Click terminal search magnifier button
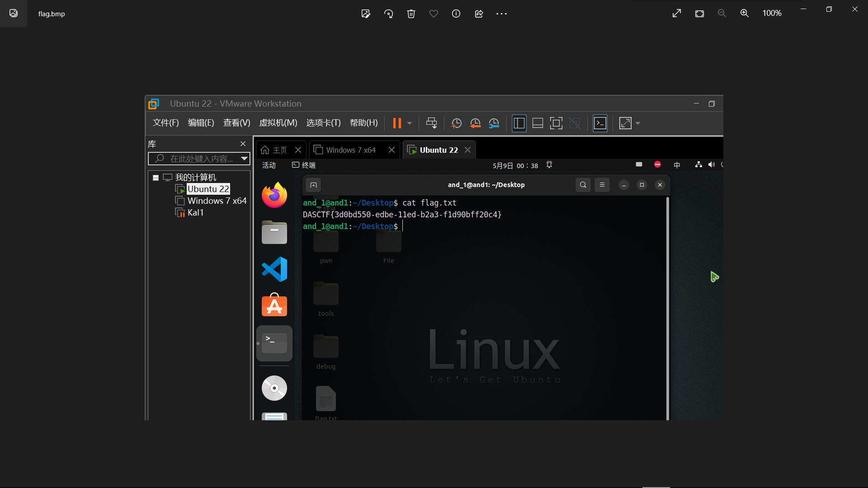This screenshot has height=488, width=868. (583, 185)
